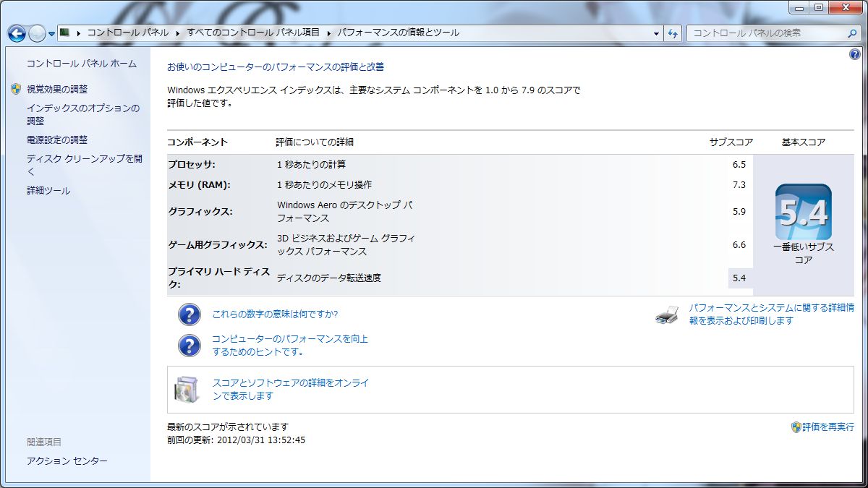Viewport: 868px width, 488px height.
Task: Click グラフィックス: row label
Action: [200, 212]
